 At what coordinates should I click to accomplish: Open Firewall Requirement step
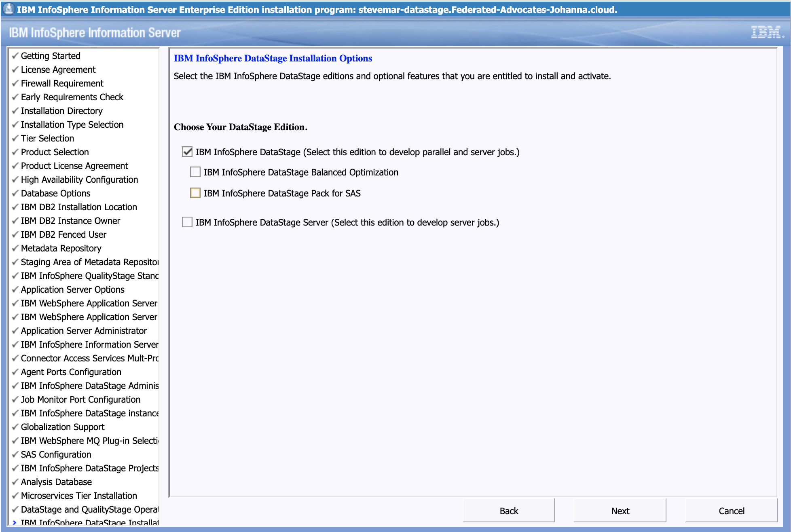pos(62,83)
